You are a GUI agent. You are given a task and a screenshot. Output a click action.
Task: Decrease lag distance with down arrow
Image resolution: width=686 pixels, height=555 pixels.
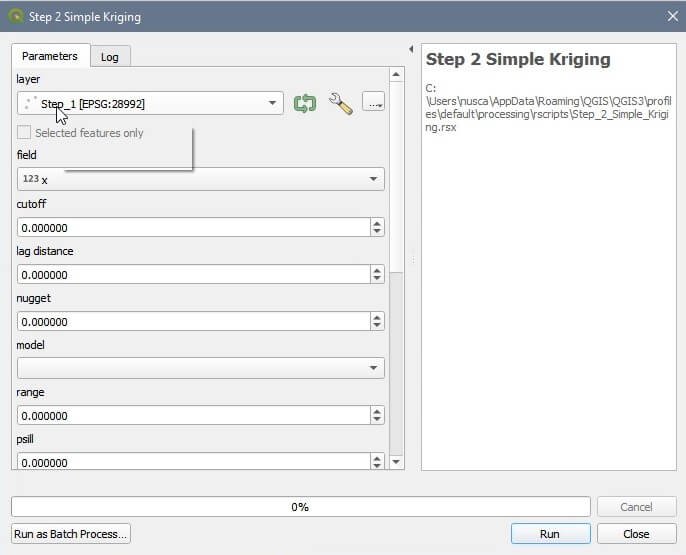point(377,279)
